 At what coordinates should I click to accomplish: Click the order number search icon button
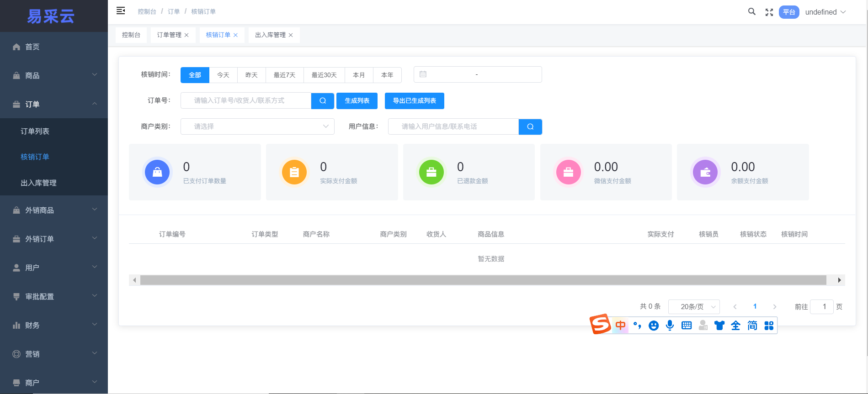[323, 101]
